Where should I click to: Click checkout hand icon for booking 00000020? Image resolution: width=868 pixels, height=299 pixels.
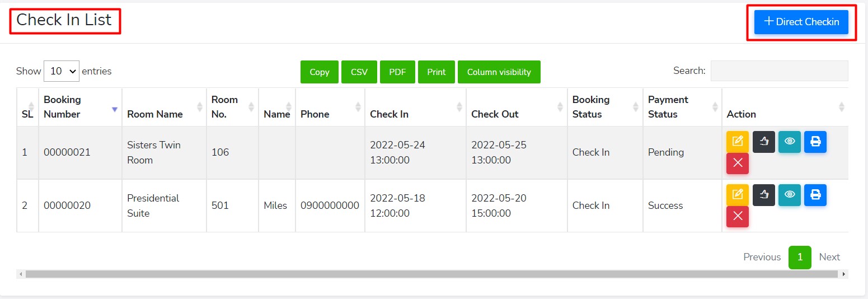[x=763, y=195]
